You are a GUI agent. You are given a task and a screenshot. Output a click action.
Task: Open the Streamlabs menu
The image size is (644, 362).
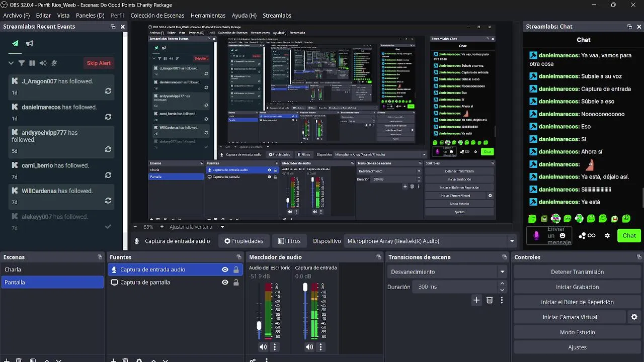point(277,16)
